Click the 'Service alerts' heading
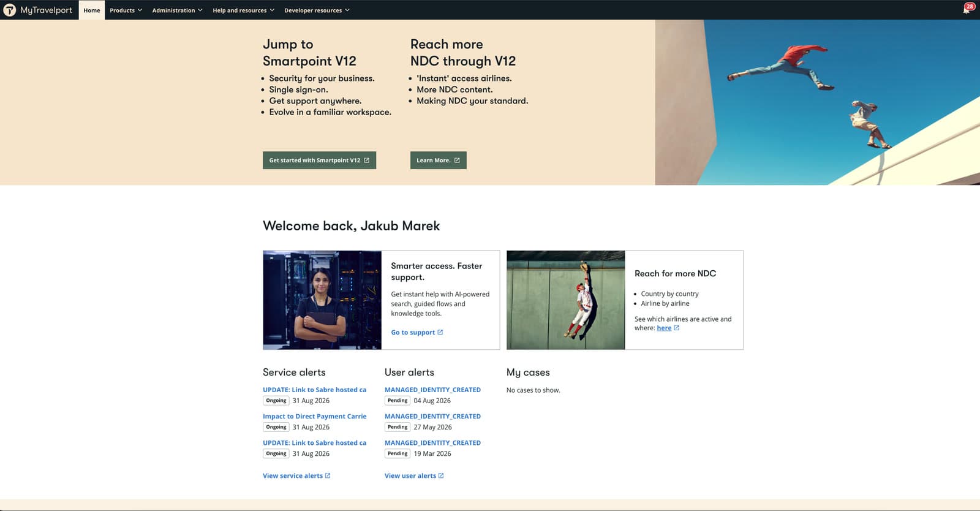The height and width of the screenshot is (511, 980). coord(294,373)
